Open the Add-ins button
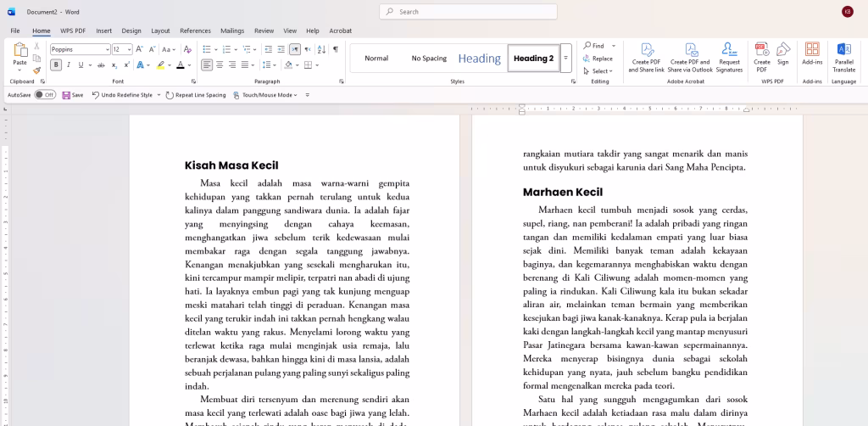868x426 pixels. pos(812,53)
